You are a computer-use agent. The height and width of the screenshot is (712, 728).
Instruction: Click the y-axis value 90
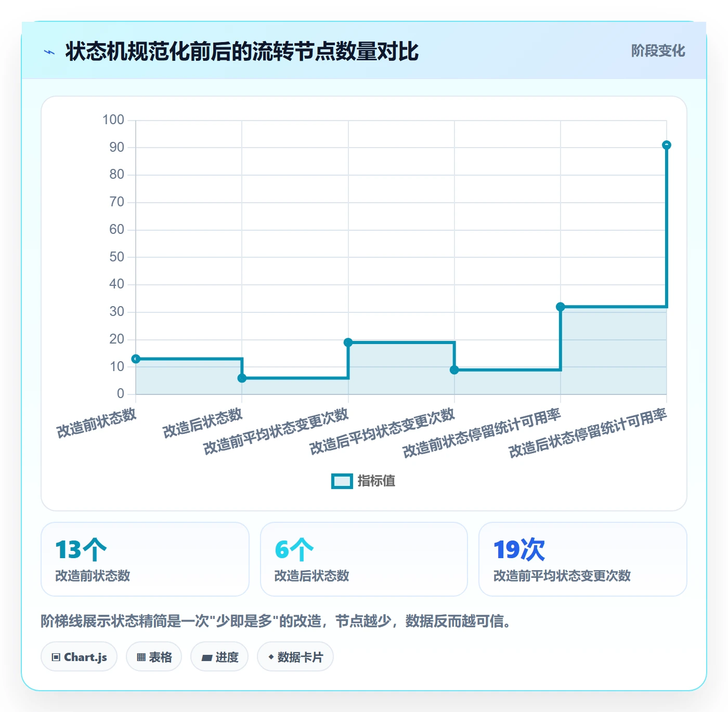117,147
